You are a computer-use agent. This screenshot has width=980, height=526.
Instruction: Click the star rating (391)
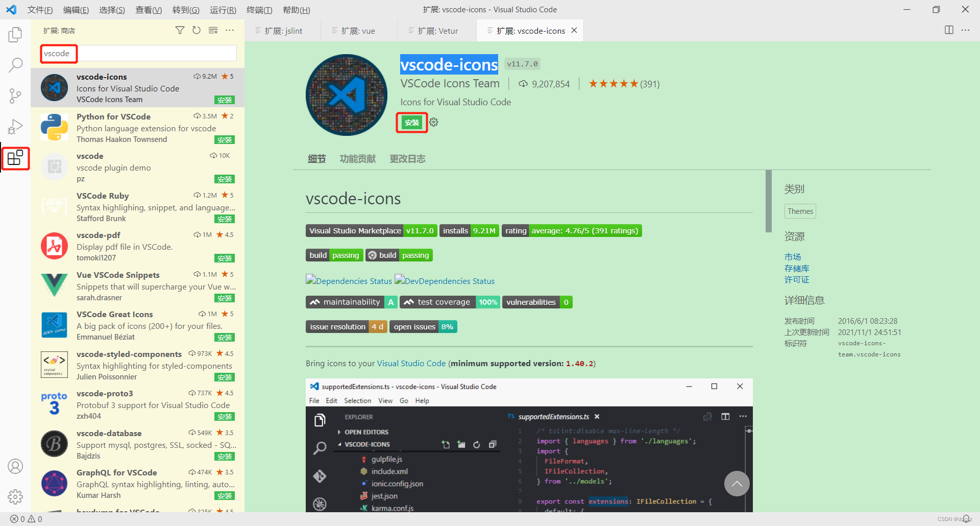coord(624,84)
